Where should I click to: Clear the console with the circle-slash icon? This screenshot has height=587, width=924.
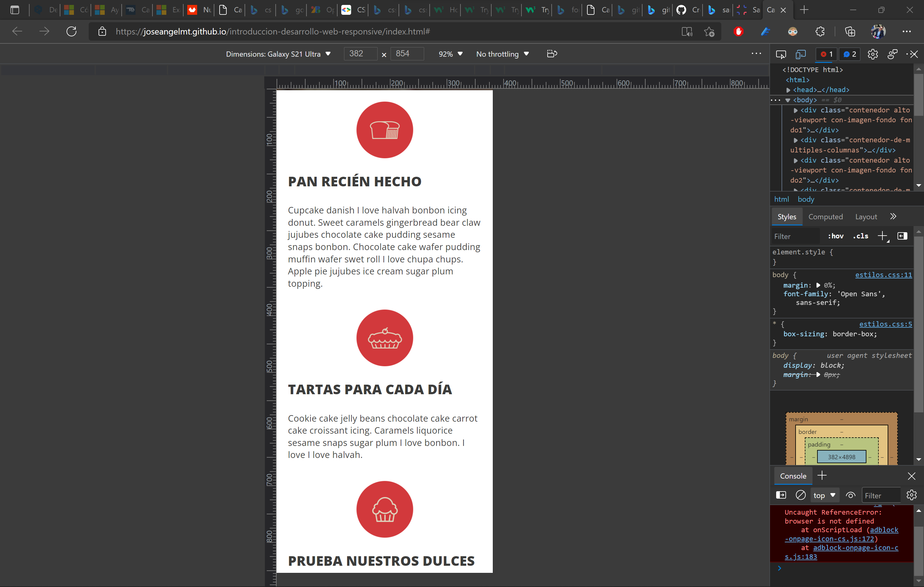pyautogui.click(x=800, y=495)
